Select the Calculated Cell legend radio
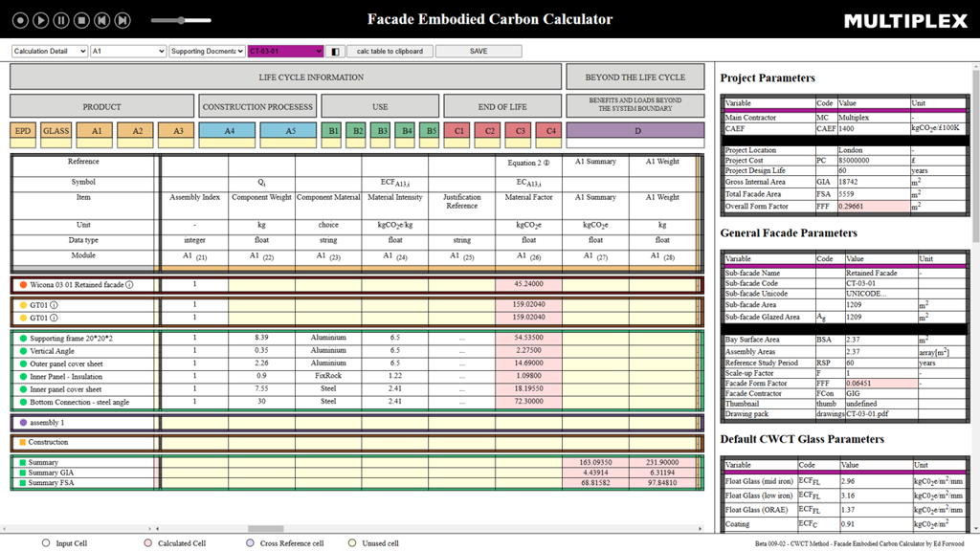This screenshot has height=551, width=980. click(x=147, y=543)
